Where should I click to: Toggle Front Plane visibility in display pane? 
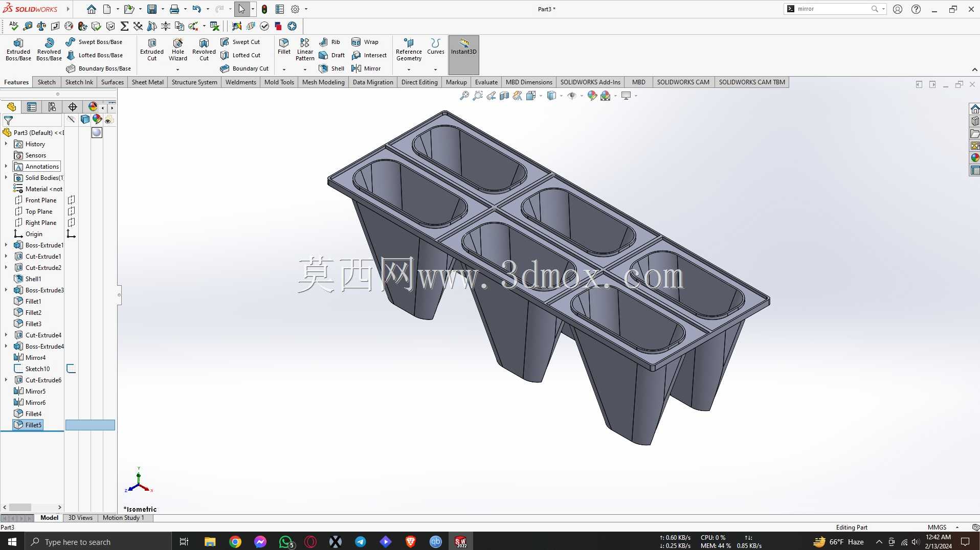72,200
